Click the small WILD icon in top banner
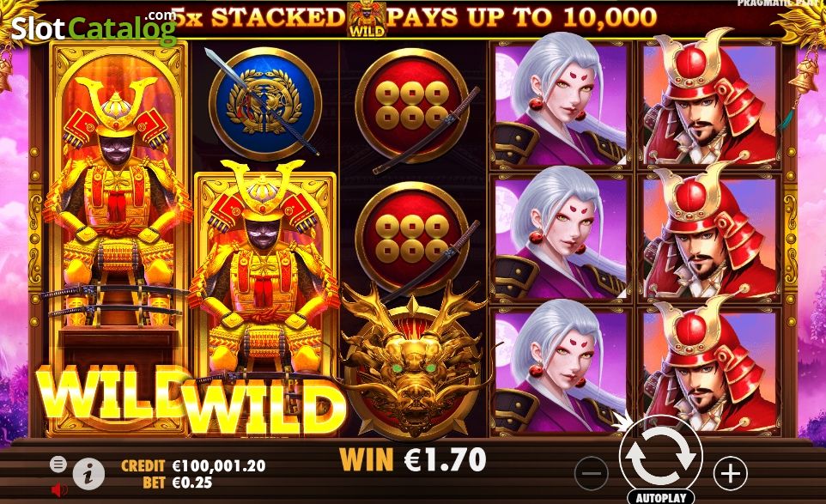Image resolution: width=826 pixels, height=504 pixels. point(367,20)
